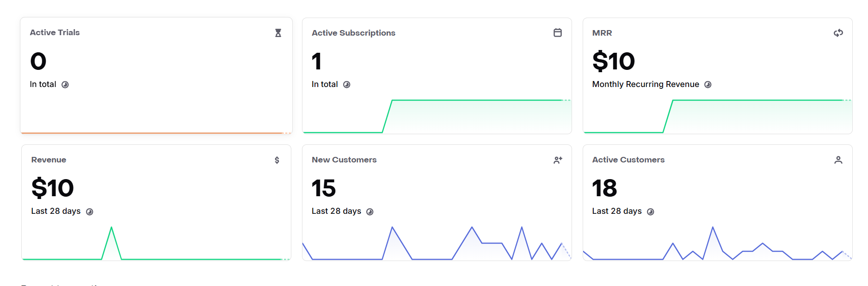This screenshot has height=286, width=868.
Task: Click the person icon on Active Customers
Action: [838, 160]
